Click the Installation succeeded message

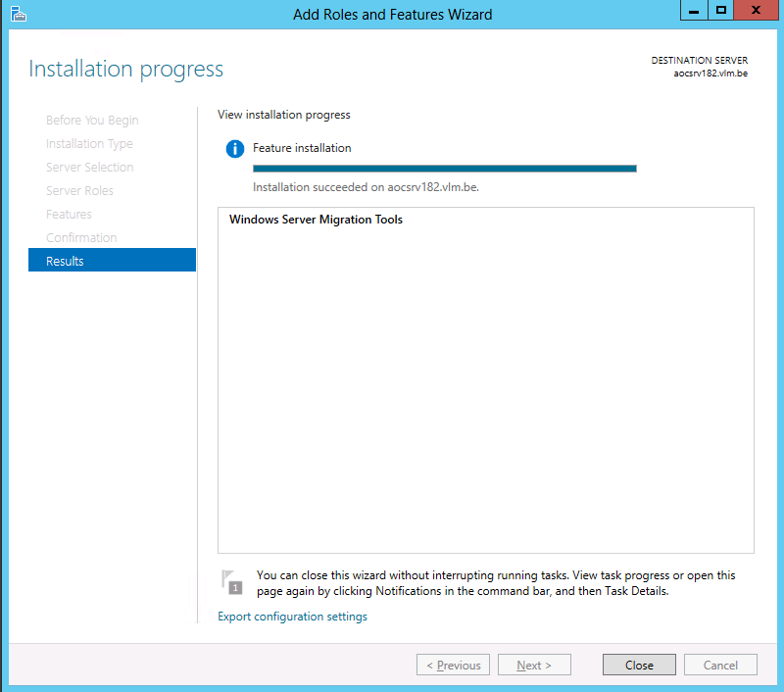(367, 186)
